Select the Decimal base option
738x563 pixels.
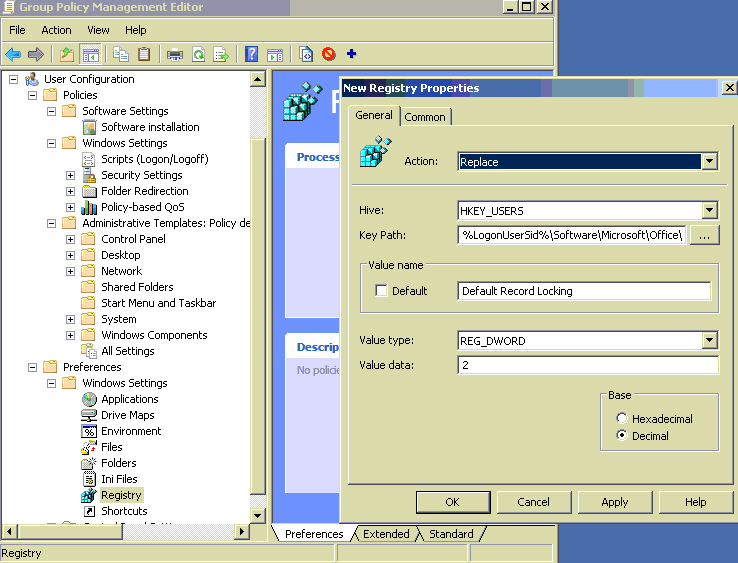coord(622,436)
